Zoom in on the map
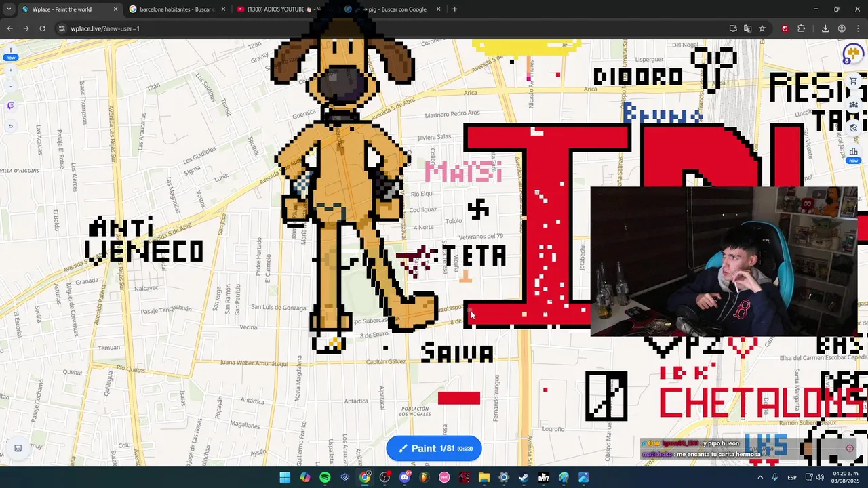 pos(10,70)
